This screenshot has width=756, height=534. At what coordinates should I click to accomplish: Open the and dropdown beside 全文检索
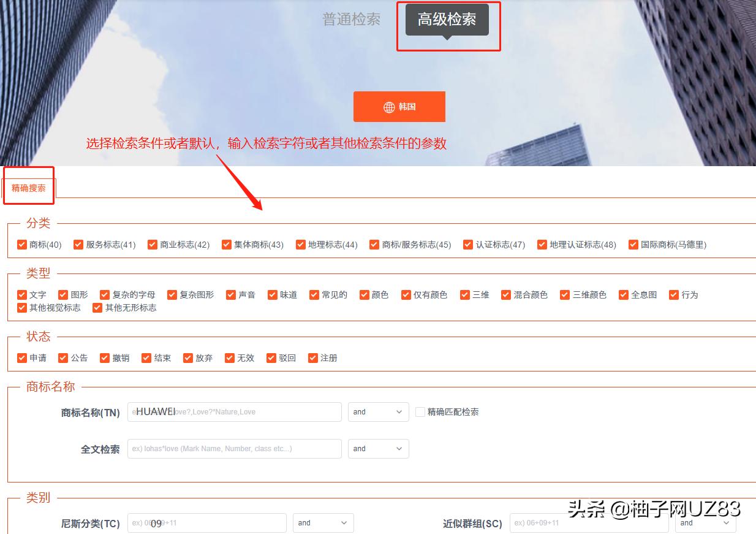click(378, 449)
